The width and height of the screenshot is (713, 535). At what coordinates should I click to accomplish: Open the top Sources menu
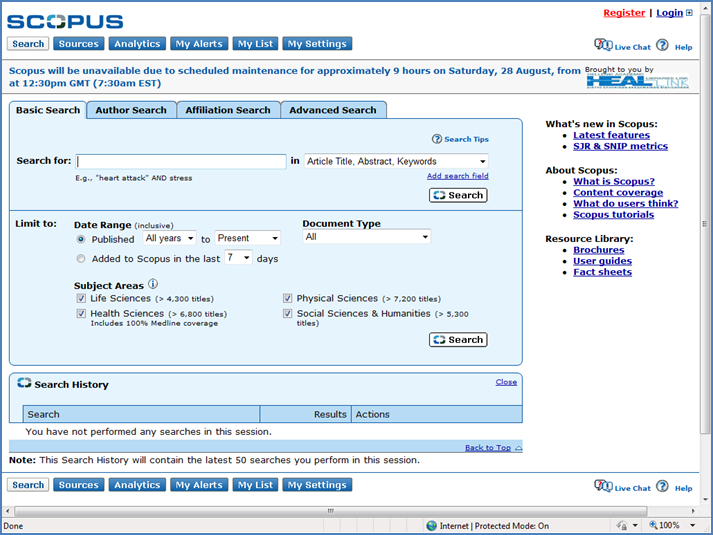point(79,44)
